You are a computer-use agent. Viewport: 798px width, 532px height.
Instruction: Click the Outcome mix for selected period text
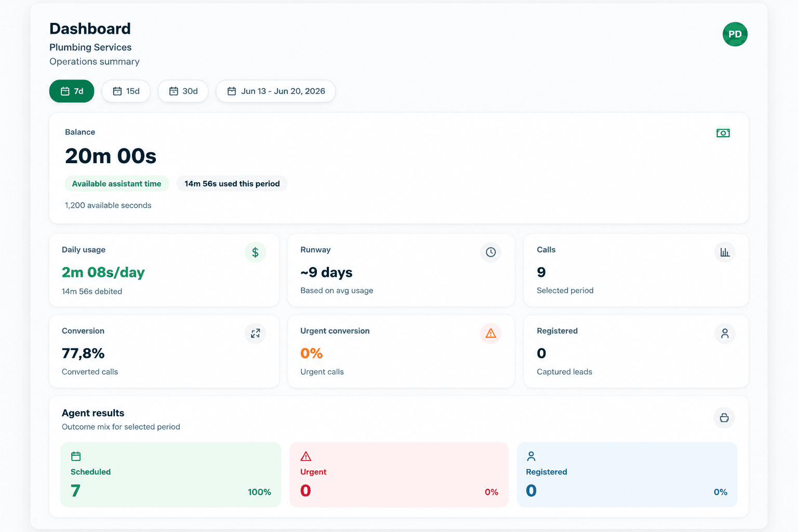pos(121,427)
